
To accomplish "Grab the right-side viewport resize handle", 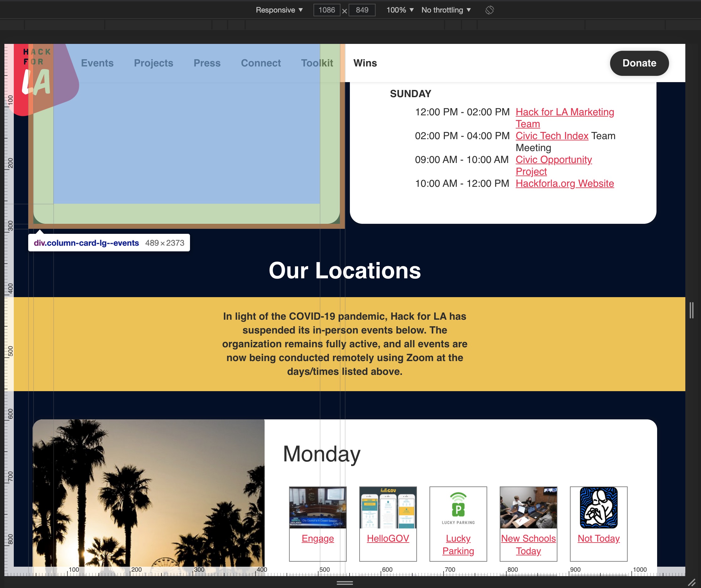I will point(692,310).
